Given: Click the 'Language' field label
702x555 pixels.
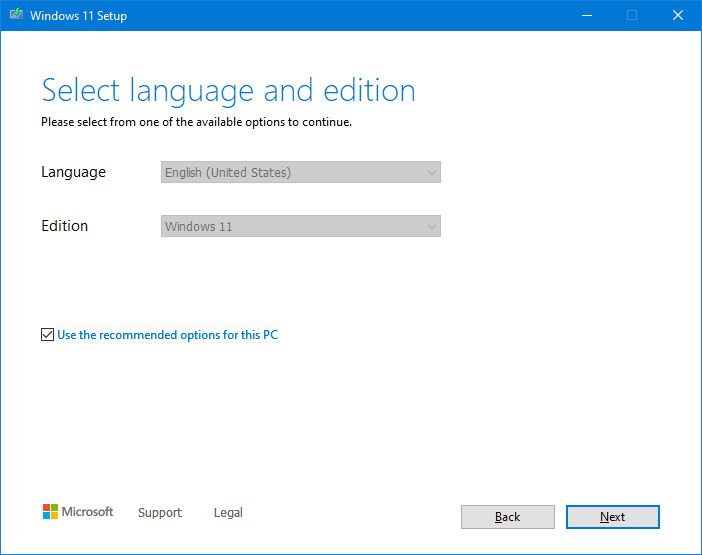Looking at the screenshot, I should tap(73, 172).
